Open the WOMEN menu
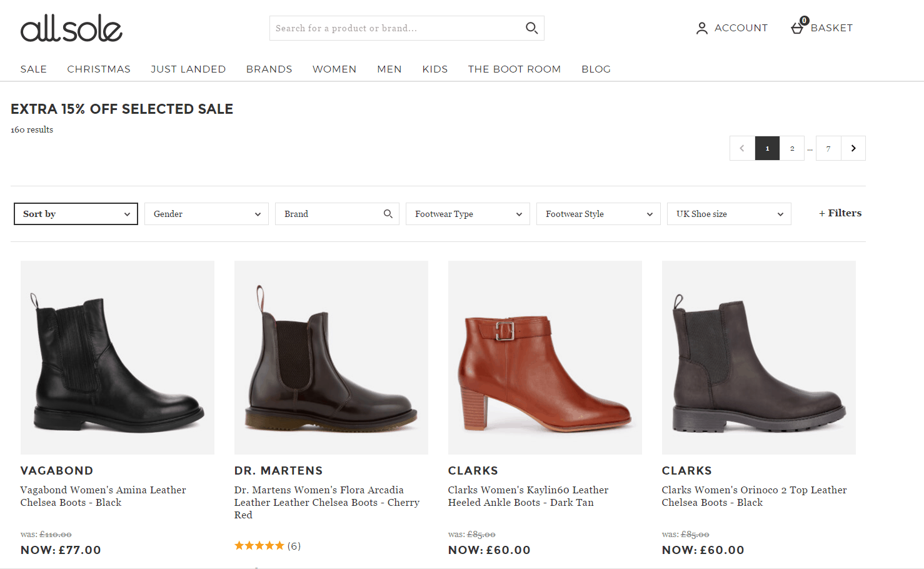The height and width of the screenshot is (569, 924). tap(334, 69)
